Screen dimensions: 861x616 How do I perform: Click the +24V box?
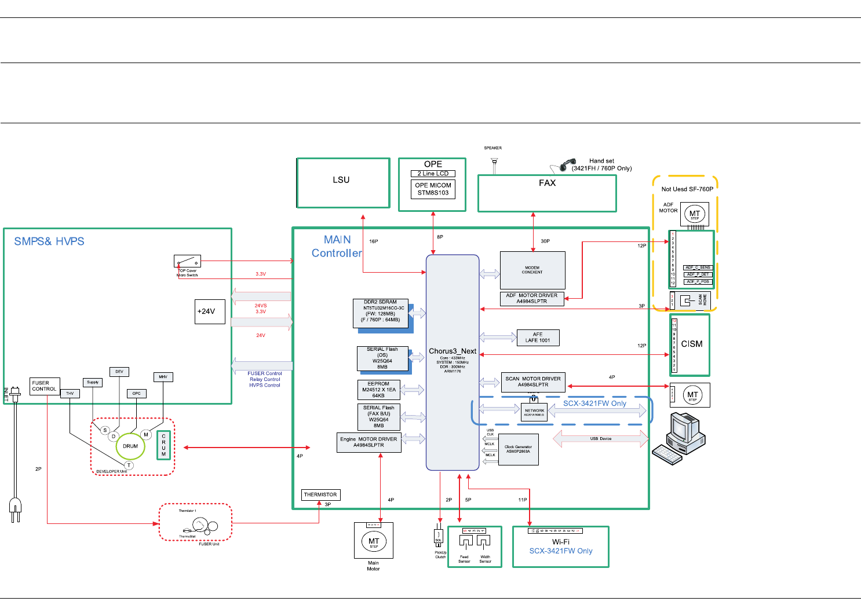[x=210, y=311]
